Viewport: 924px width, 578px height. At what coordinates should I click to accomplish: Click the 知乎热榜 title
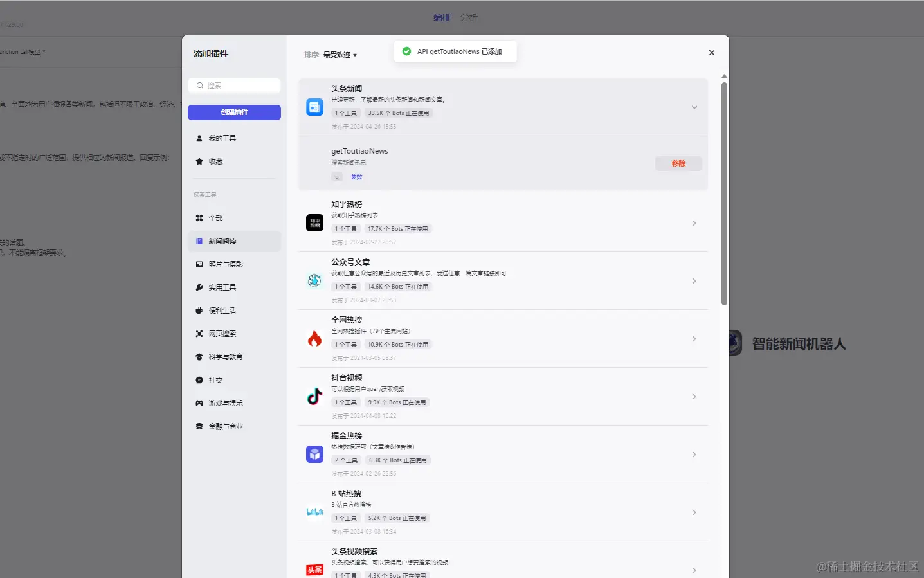[347, 204]
